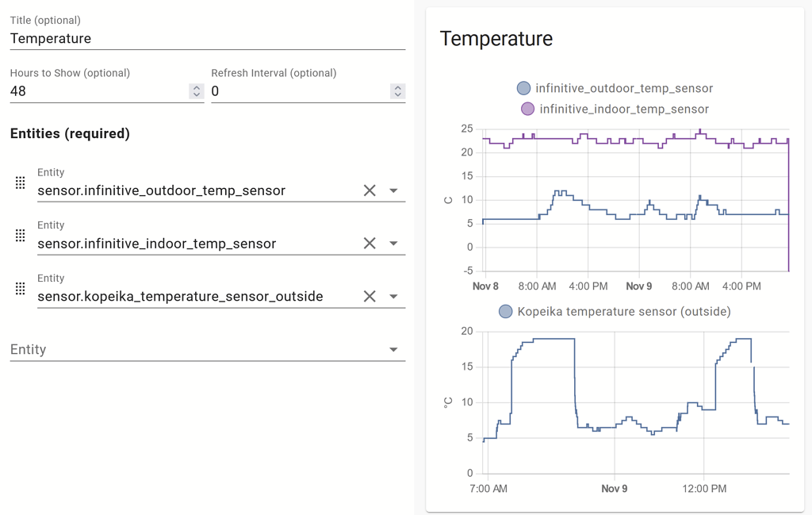Click drag handle for kopeika sensor entity
This screenshot has width=812, height=515.
pyautogui.click(x=21, y=289)
